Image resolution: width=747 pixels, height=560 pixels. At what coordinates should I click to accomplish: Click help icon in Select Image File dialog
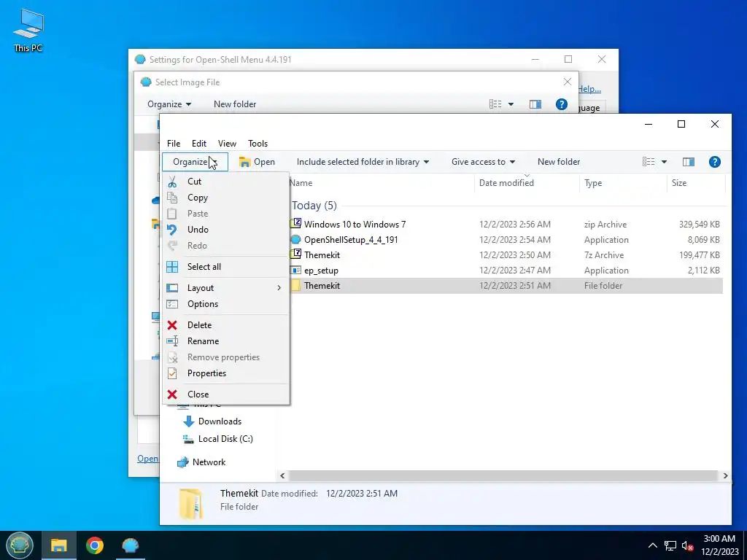point(562,104)
